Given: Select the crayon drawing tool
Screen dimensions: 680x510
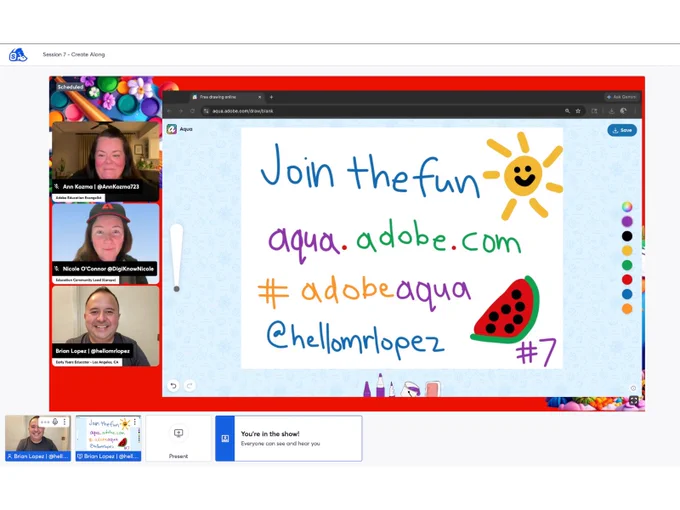Looking at the screenshot, I should click(x=367, y=389).
